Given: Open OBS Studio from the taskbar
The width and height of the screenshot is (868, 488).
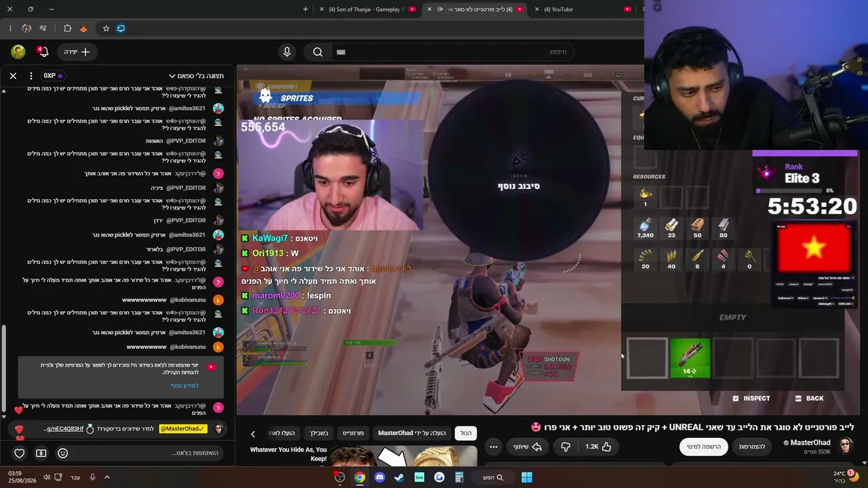Looking at the screenshot, I should pyautogui.click(x=340, y=477).
